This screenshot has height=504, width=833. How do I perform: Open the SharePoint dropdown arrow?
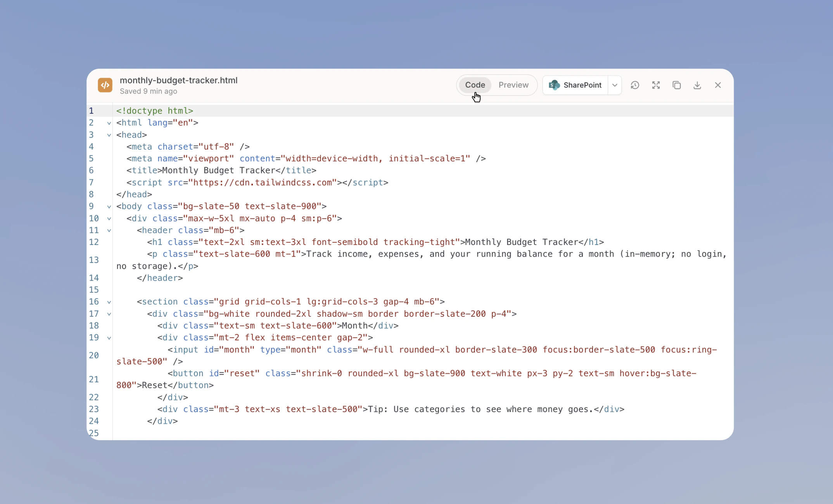[615, 85]
